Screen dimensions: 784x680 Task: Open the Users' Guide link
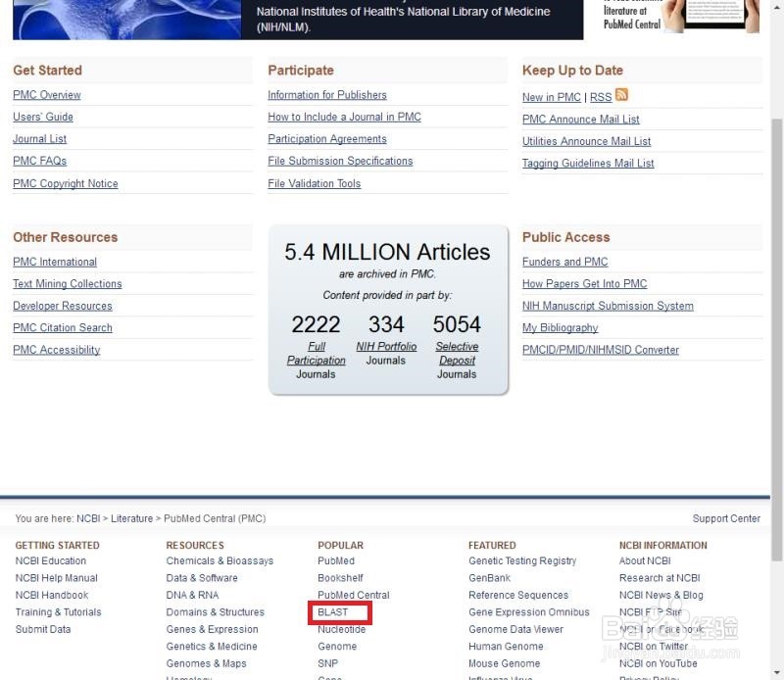(43, 117)
